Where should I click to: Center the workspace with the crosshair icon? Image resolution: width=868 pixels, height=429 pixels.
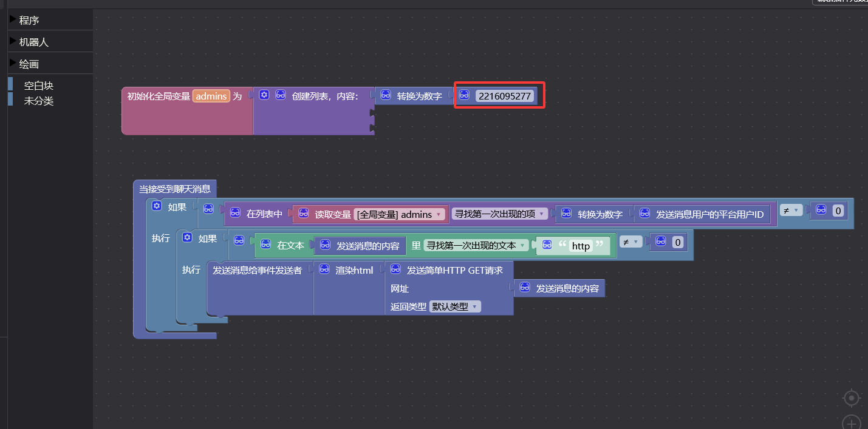tap(852, 398)
